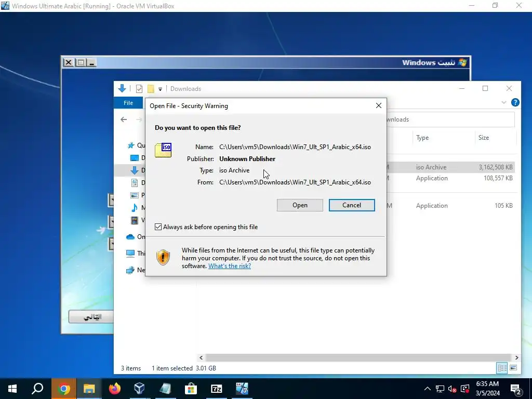Open the ISO file via Open button
The height and width of the screenshot is (399, 532).
[x=300, y=205]
